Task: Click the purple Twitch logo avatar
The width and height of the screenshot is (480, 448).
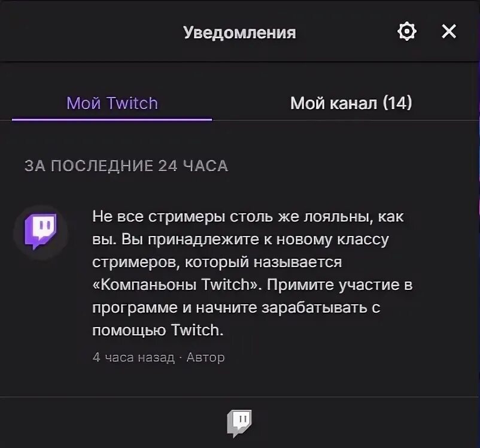Action: pyautogui.click(x=41, y=232)
